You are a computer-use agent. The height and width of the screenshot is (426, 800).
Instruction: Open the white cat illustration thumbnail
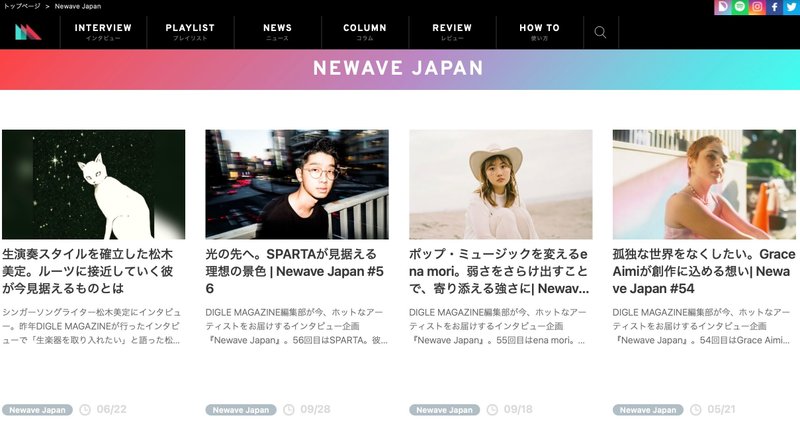[93, 184]
